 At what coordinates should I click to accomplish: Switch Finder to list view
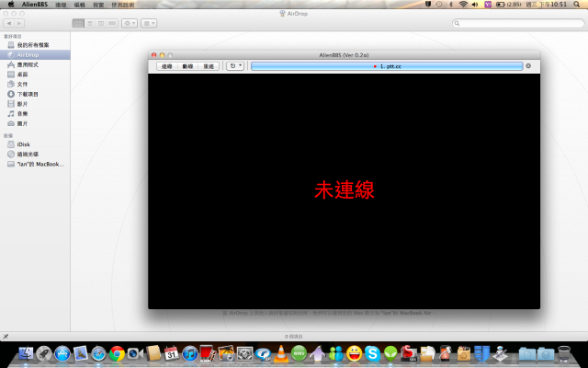coord(90,23)
